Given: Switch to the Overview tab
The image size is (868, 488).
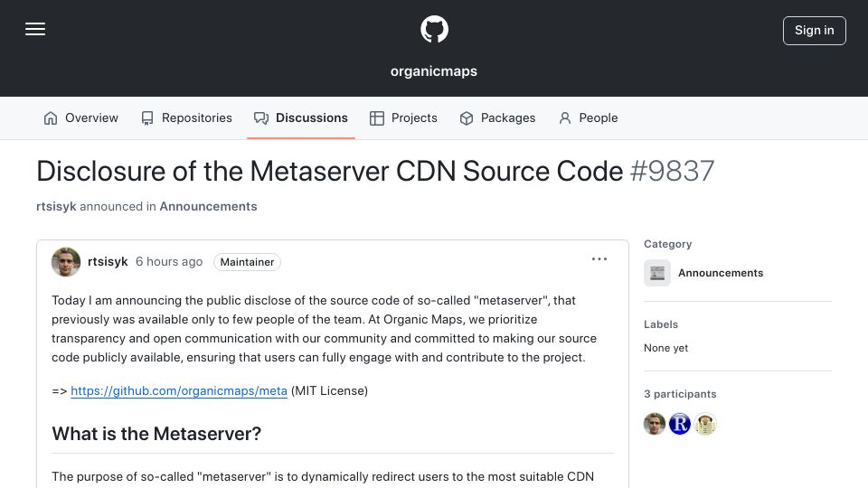Looking at the screenshot, I should tap(80, 117).
